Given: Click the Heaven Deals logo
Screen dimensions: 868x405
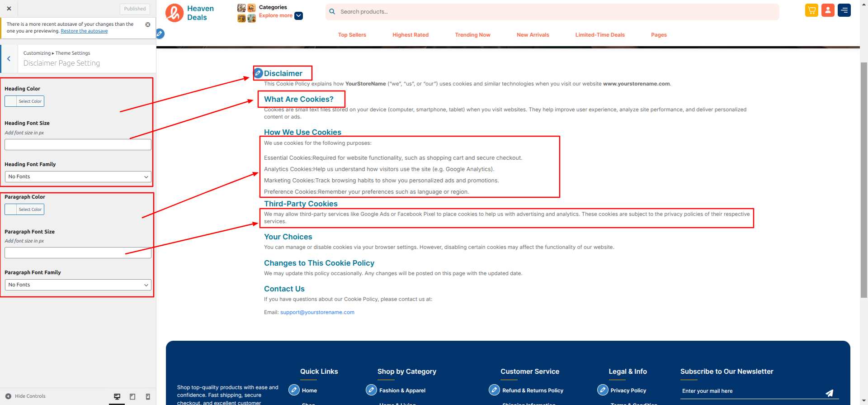Looking at the screenshot, I should 190,13.
